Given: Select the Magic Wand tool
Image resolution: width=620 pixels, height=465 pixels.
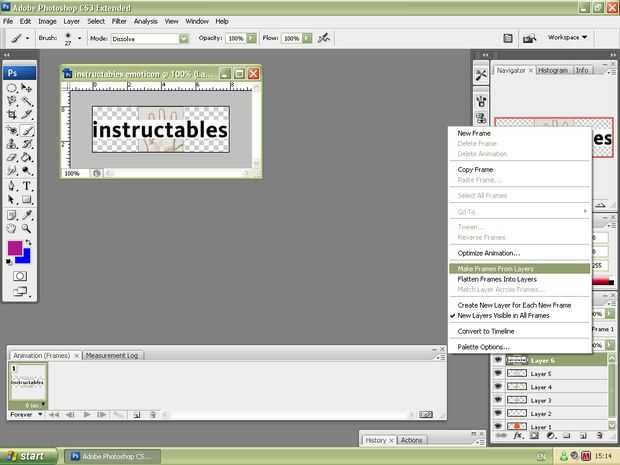Looking at the screenshot, I should (x=27, y=101).
